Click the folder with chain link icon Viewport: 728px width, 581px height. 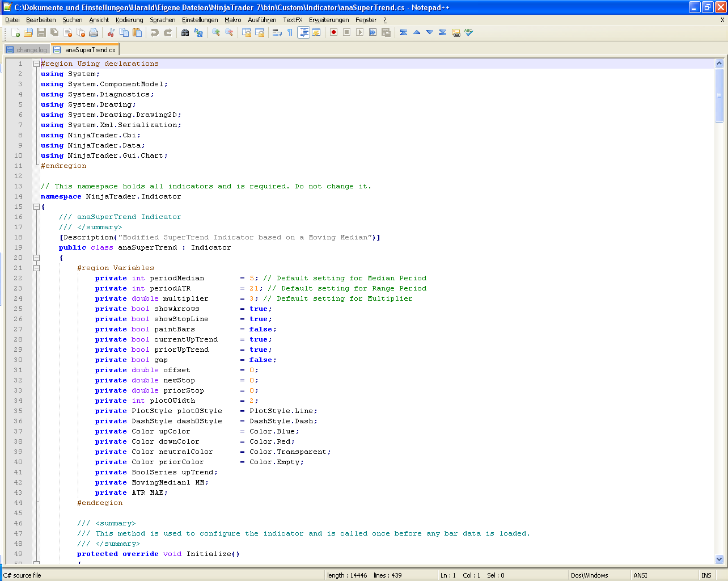[456, 32]
